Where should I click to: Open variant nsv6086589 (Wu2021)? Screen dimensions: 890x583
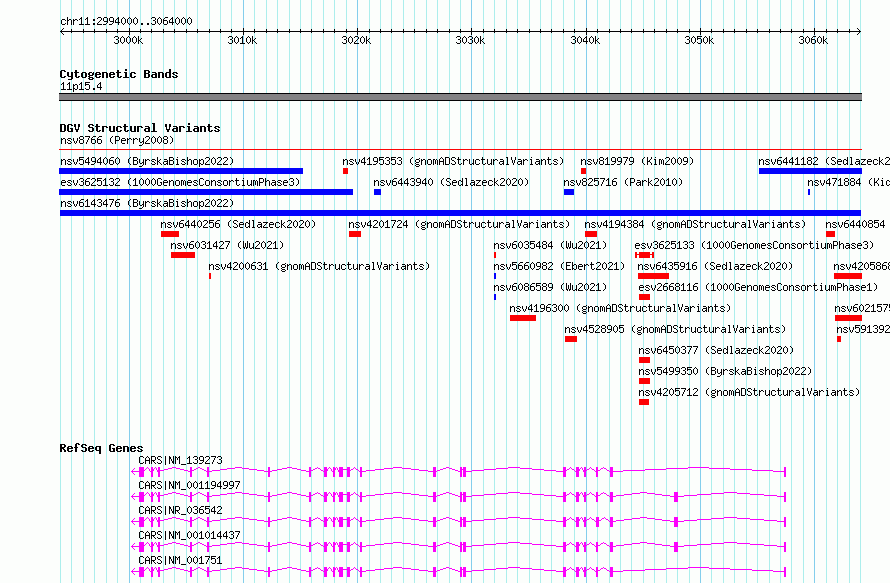click(x=550, y=287)
